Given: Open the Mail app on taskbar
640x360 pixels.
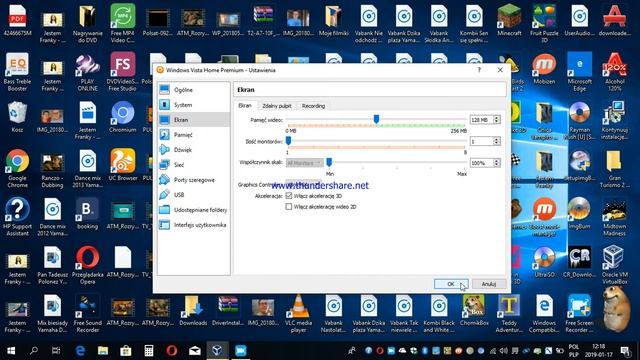Looking at the screenshot, I should point(195,351).
